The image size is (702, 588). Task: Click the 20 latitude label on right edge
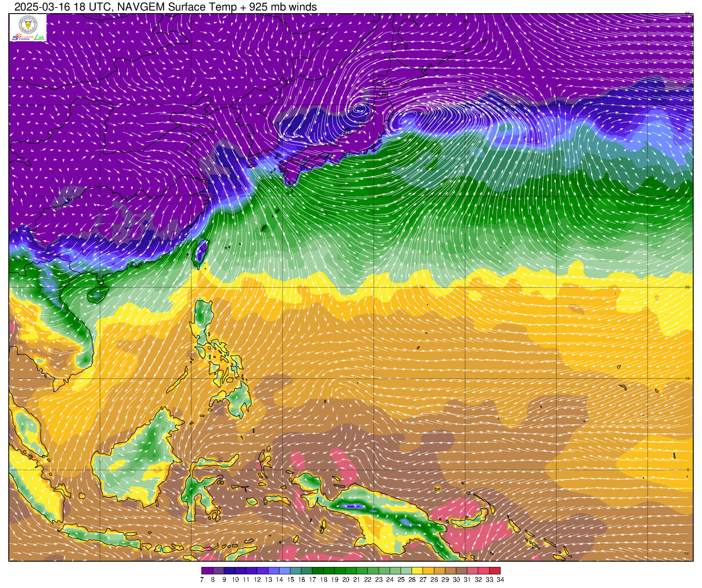688,287
